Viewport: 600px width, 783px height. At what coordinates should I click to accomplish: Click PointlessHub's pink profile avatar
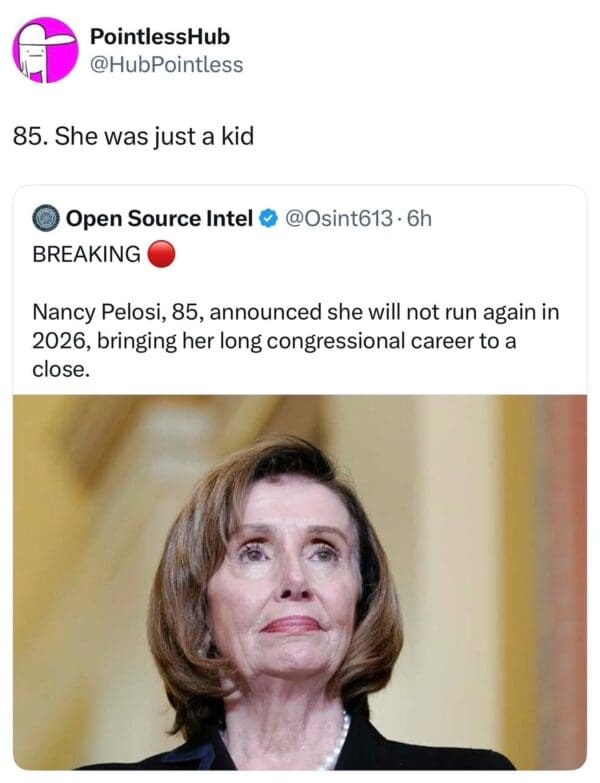pyautogui.click(x=45, y=49)
